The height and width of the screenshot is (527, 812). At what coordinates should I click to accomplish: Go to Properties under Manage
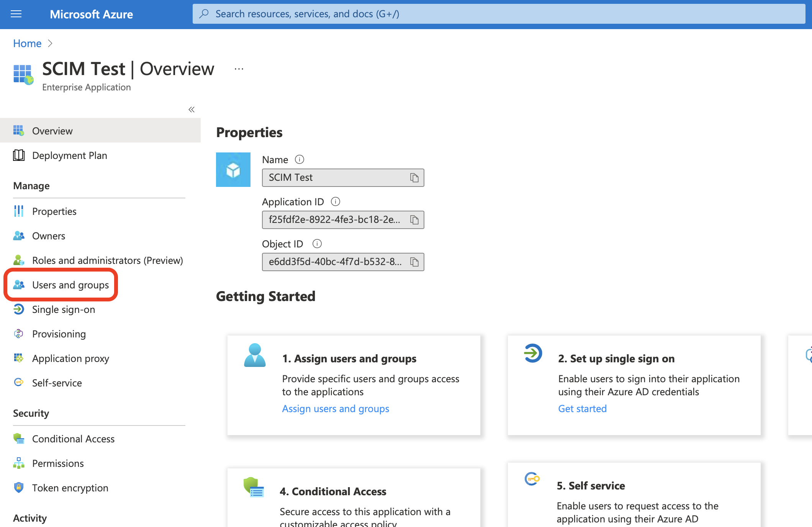coord(100,211)
